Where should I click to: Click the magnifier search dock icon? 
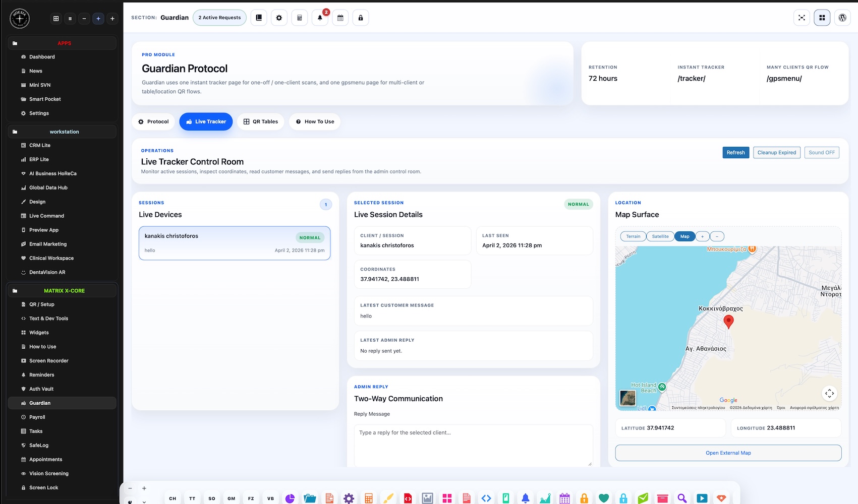tap(682, 498)
